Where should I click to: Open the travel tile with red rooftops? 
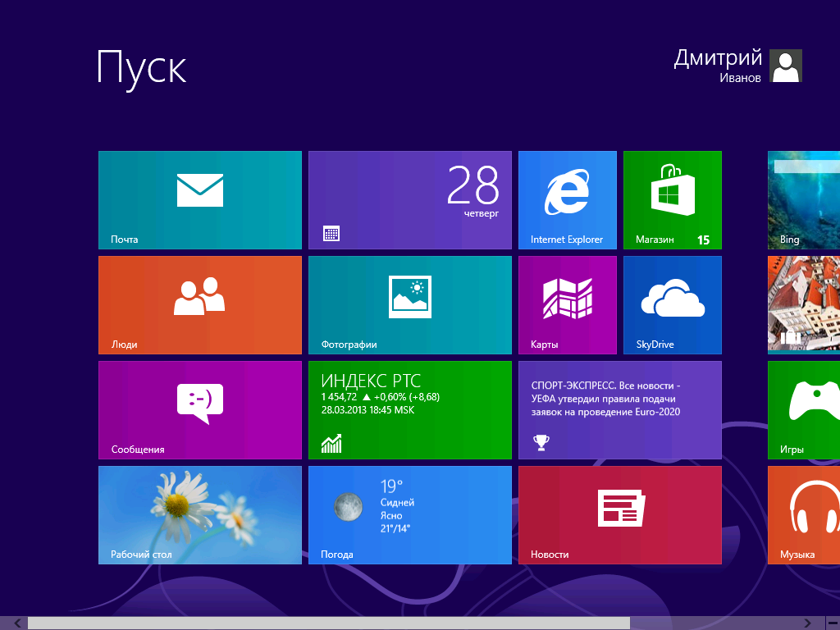point(804,305)
